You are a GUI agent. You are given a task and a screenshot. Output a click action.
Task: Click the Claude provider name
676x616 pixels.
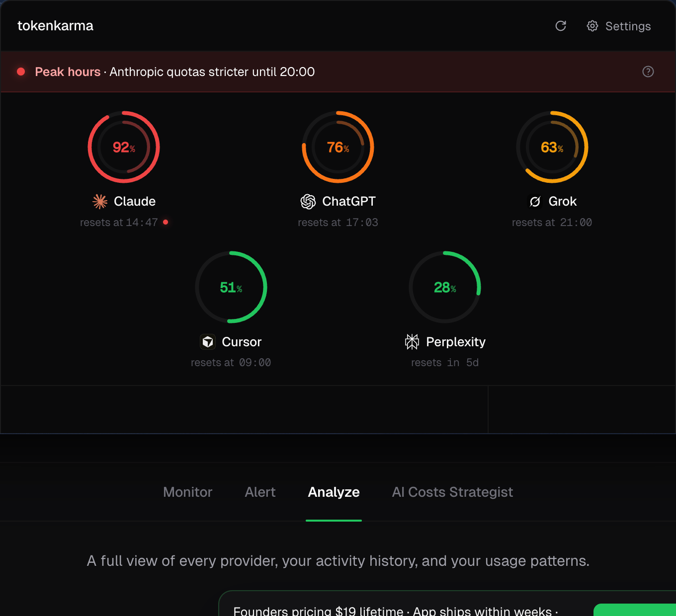pos(135,201)
